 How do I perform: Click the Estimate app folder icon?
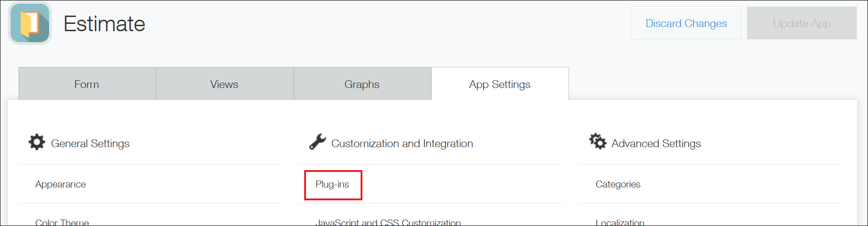[30, 23]
